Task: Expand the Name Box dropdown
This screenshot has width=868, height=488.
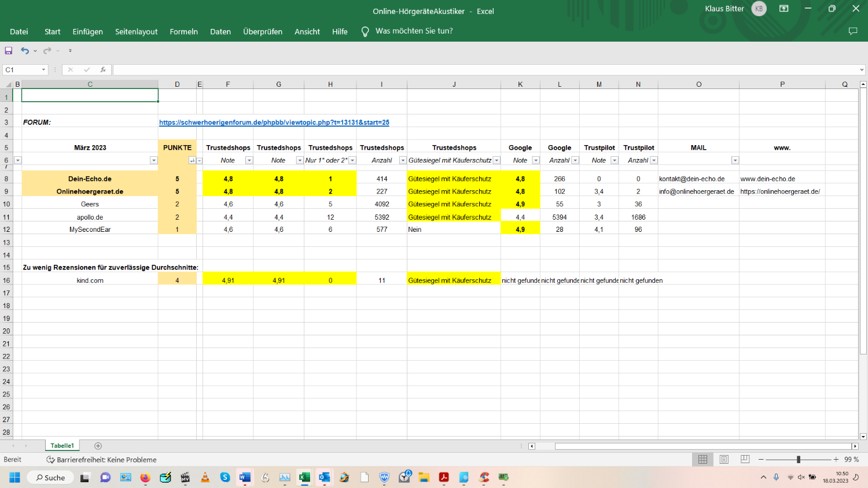Action: [43, 70]
